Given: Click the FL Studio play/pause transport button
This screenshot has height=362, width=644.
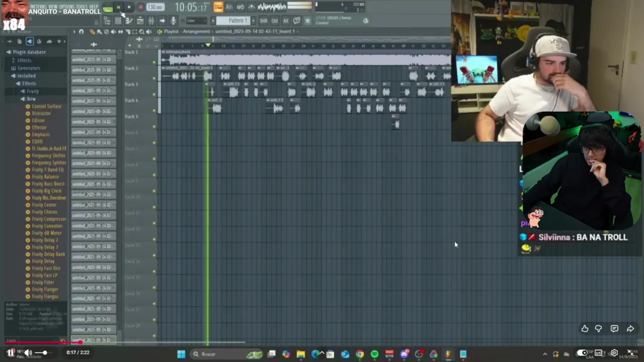Looking at the screenshot, I should 118,7.
